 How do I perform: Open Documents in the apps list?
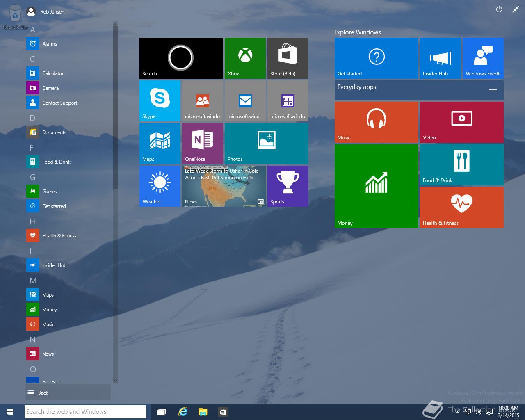pyautogui.click(x=69, y=132)
